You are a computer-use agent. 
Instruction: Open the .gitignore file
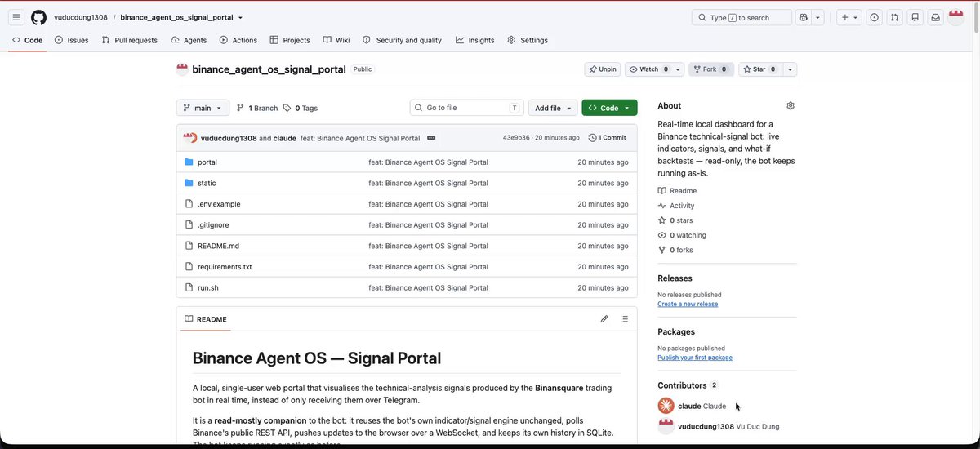click(213, 224)
